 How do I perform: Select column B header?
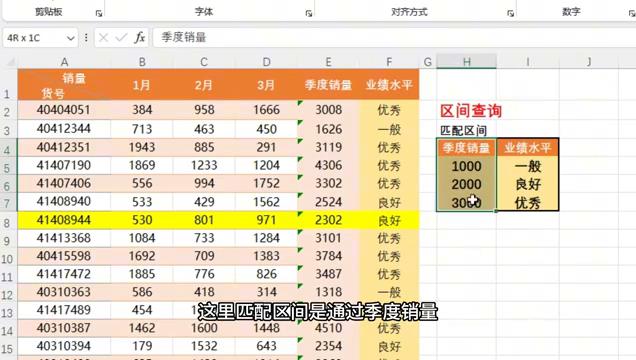pos(142,62)
